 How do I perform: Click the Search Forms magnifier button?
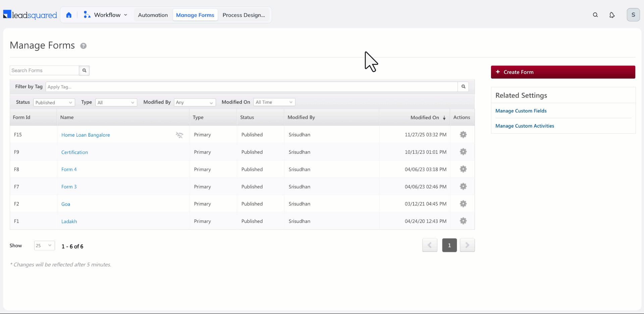pyautogui.click(x=84, y=71)
